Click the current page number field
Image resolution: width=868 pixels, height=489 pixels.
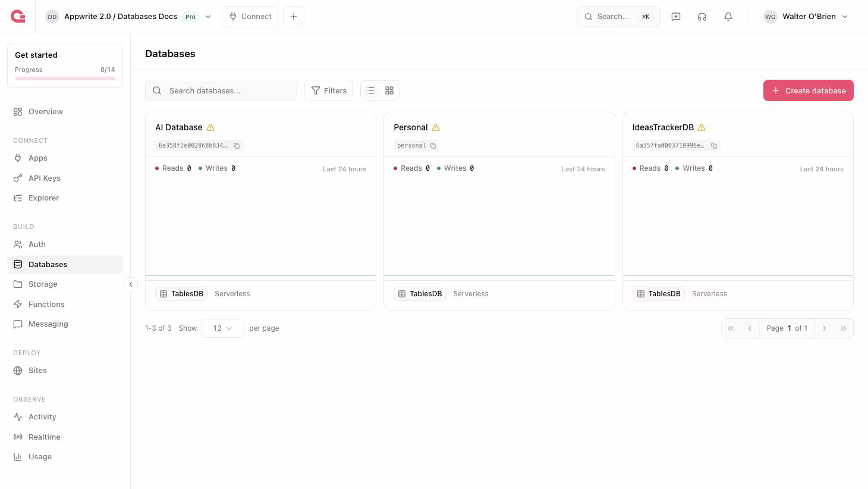[x=790, y=328]
